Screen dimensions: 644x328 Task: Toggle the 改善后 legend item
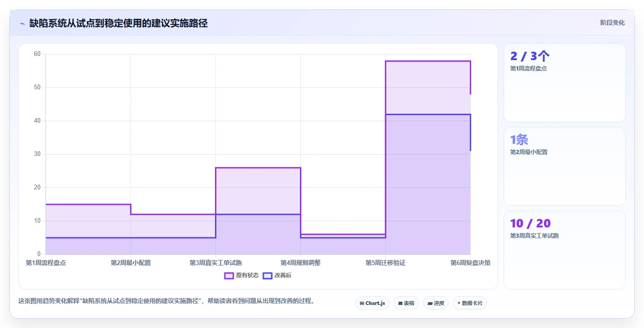click(277, 275)
